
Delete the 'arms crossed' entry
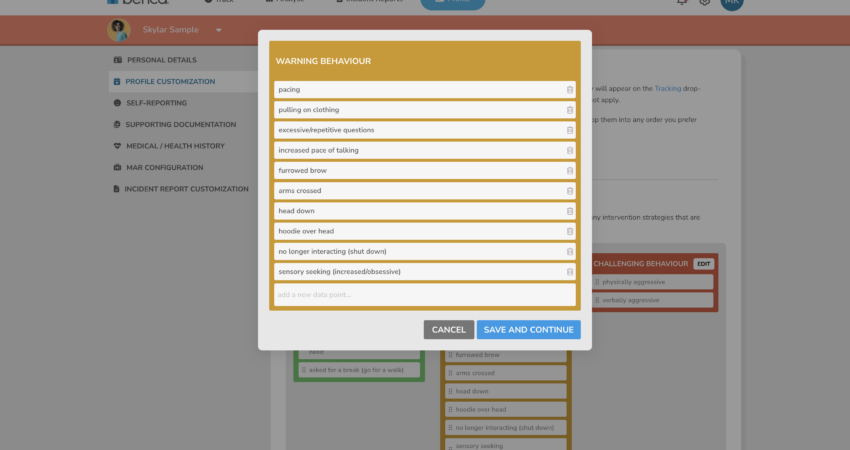tap(570, 191)
